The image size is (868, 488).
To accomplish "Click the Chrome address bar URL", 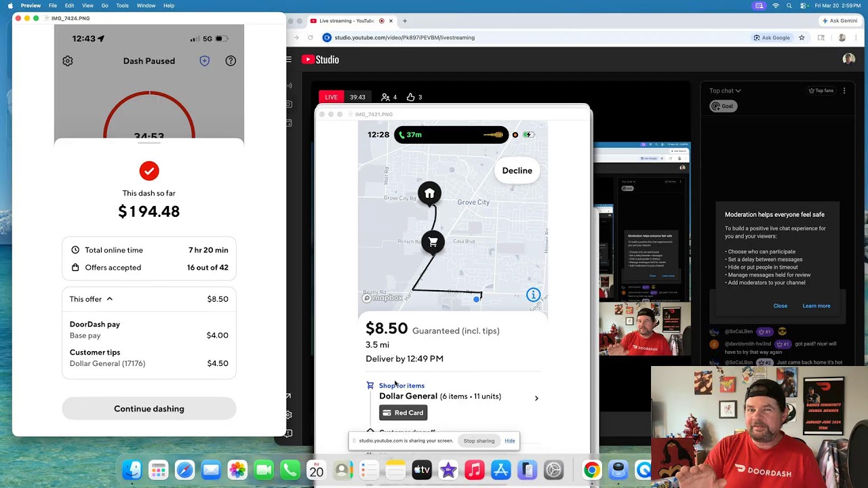I will (x=405, y=38).
